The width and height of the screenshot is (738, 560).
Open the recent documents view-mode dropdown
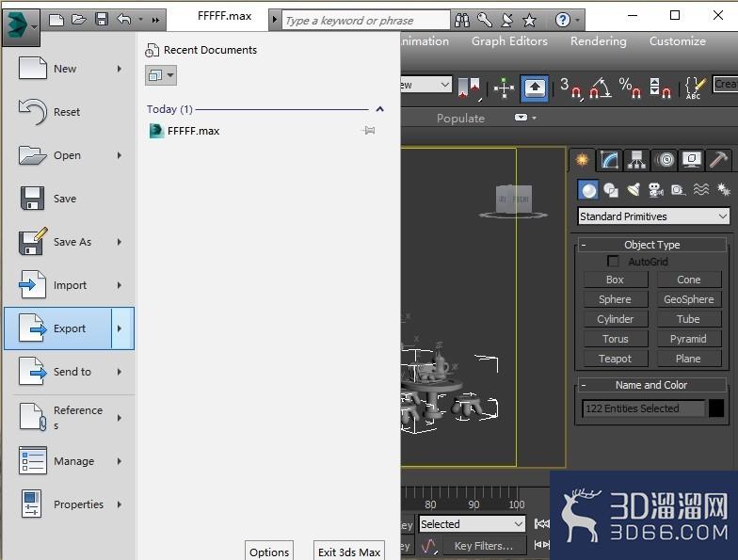[160, 75]
